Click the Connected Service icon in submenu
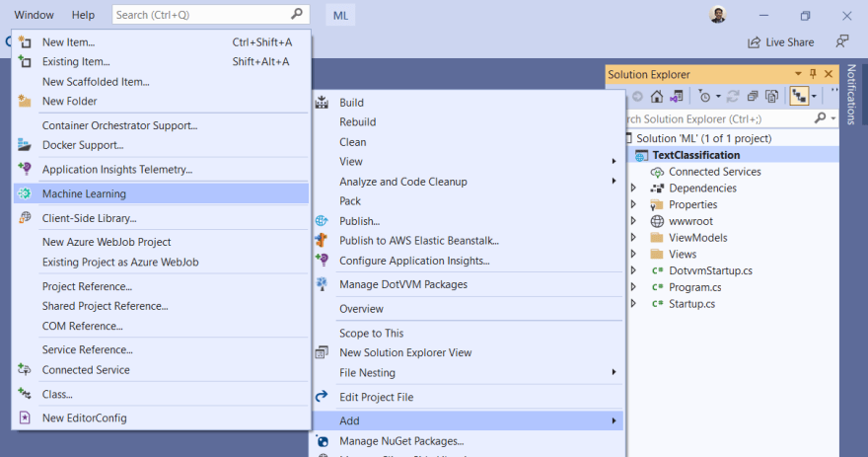The height and width of the screenshot is (457, 868). [x=25, y=369]
